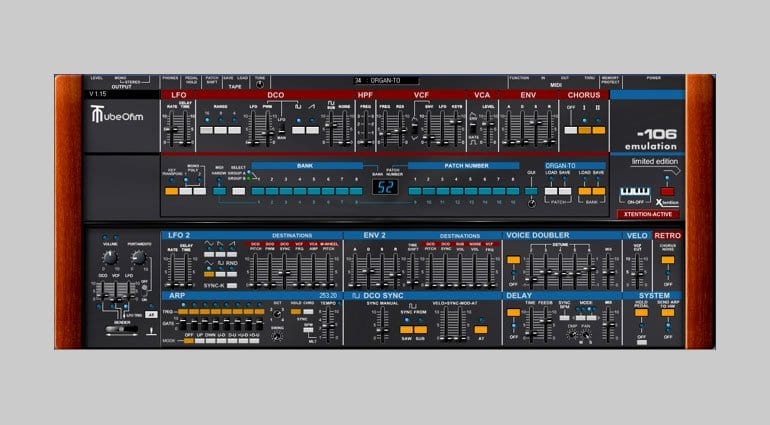Click the CLK teal button
Viewport: 770px width, 425px height.
(x=531, y=191)
